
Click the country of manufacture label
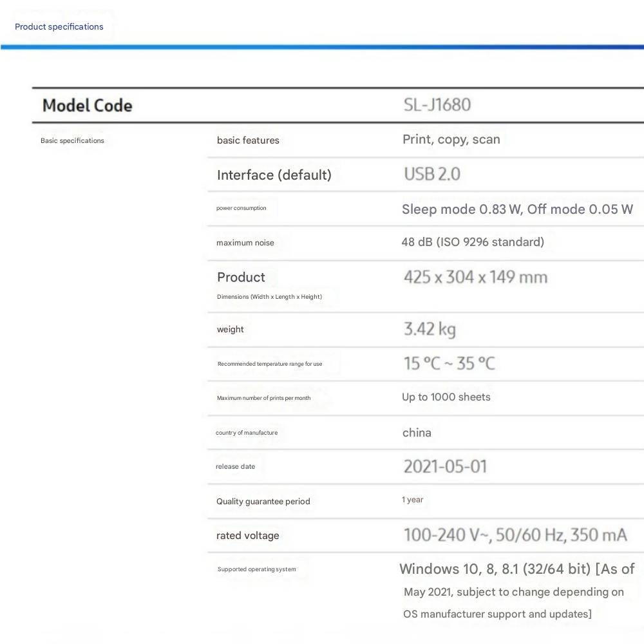tap(247, 433)
